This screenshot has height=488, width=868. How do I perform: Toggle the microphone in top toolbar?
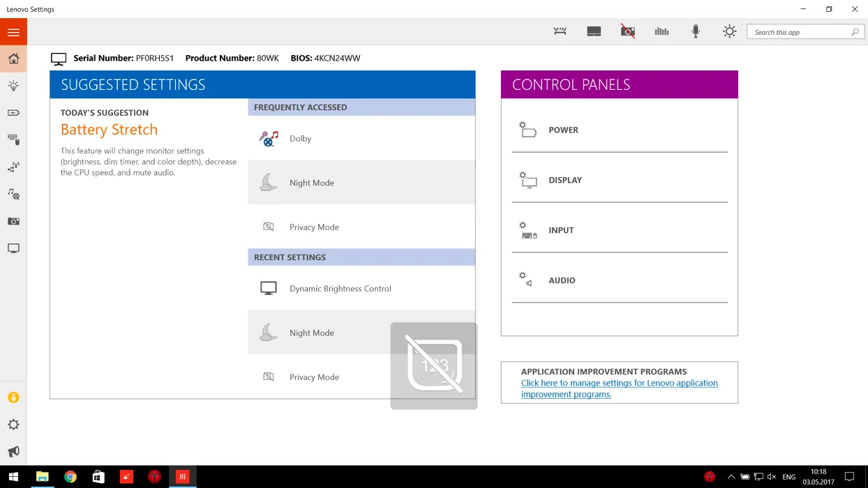pyautogui.click(x=696, y=31)
